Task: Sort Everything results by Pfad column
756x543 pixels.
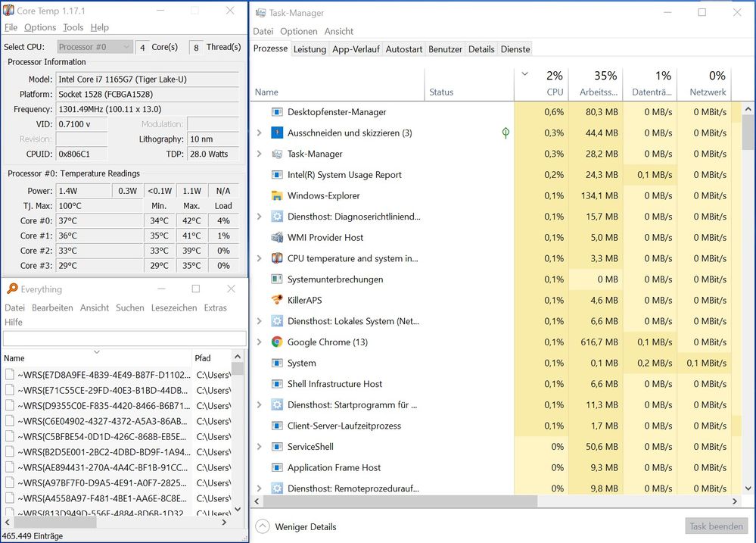Action: tap(212, 357)
